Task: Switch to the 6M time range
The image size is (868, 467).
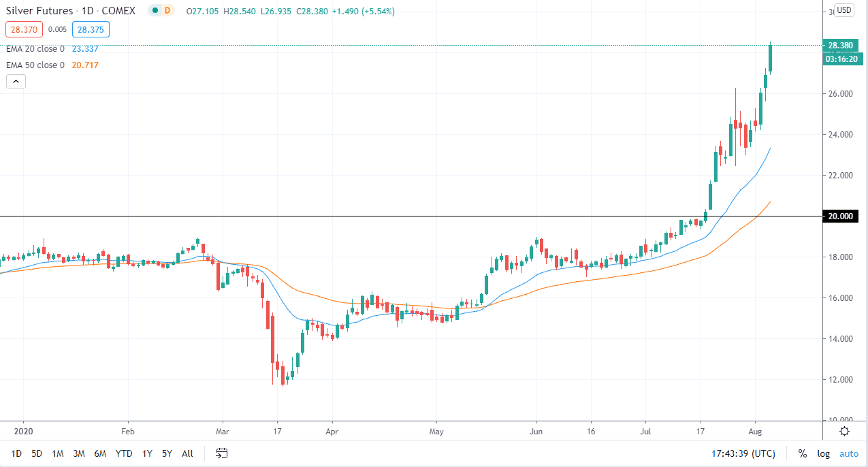Action: (100, 453)
